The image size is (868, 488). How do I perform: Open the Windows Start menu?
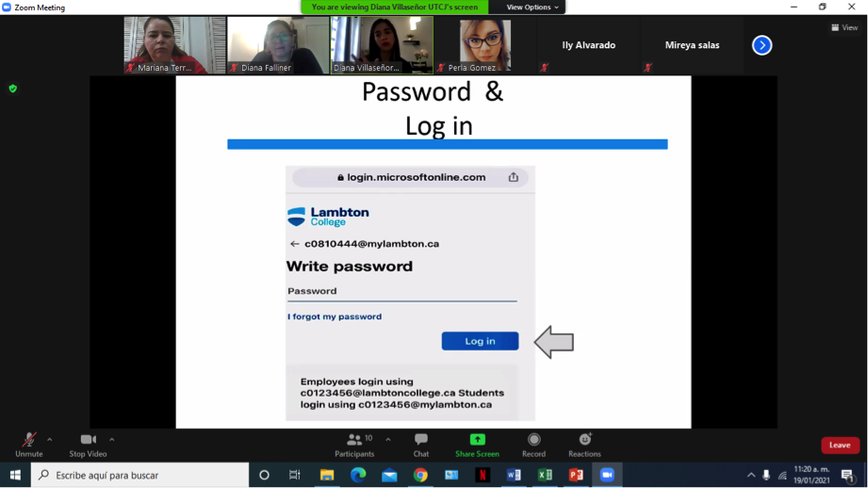[x=15, y=475]
